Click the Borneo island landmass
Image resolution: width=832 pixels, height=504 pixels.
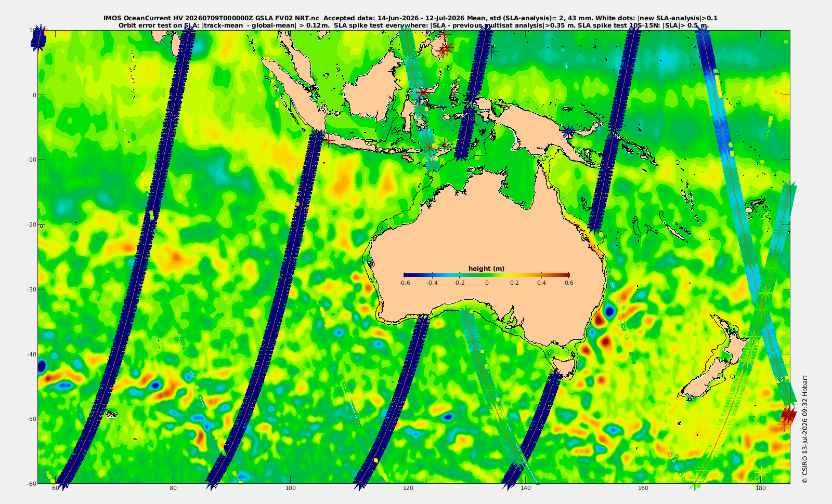coord(373,89)
